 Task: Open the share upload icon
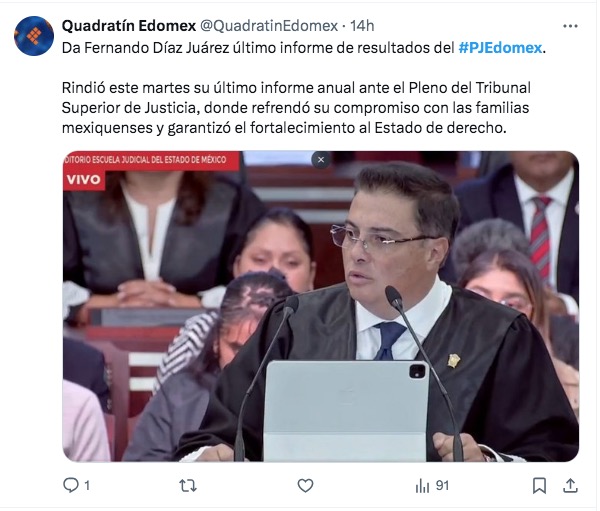[x=570, y=485]
